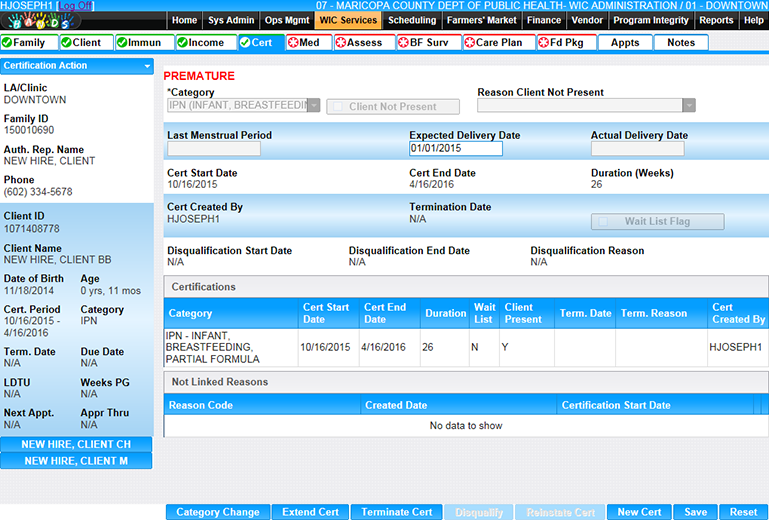The image size is (769, 520).
Task: Click the Expected Delivery Date field
Action: [455, 149]
